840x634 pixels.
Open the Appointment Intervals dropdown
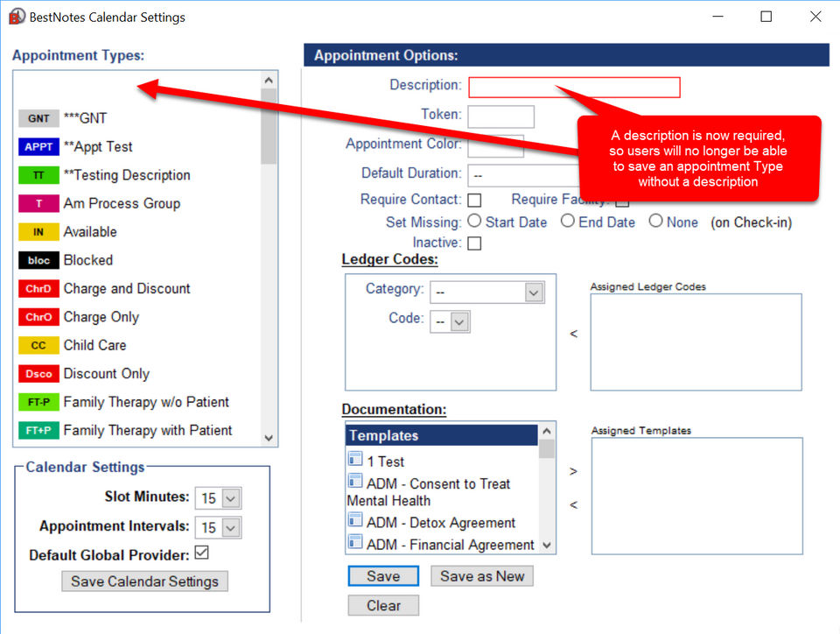coord(218,527)
